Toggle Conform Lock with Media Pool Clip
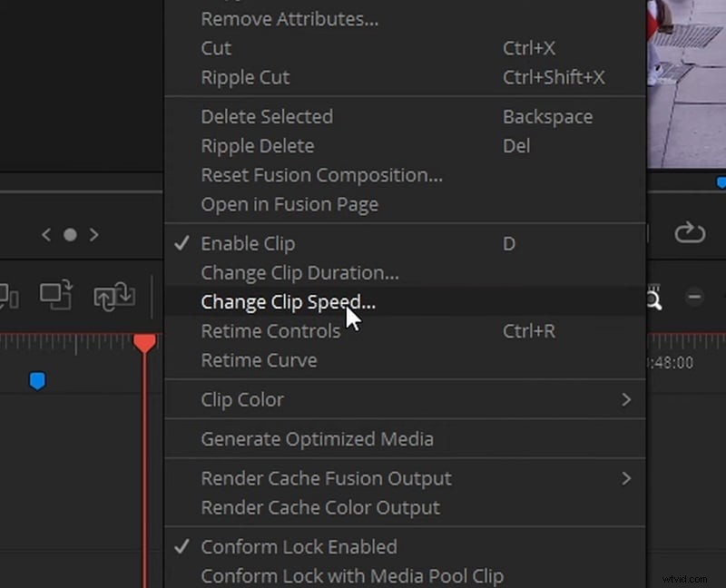726x588 pixels. tap(351, 575)
